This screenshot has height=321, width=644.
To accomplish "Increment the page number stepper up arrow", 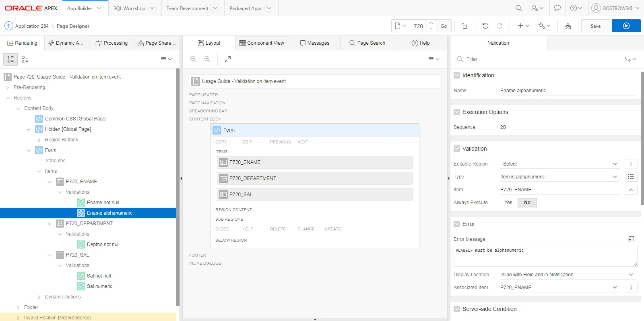I will click(431, 23).
